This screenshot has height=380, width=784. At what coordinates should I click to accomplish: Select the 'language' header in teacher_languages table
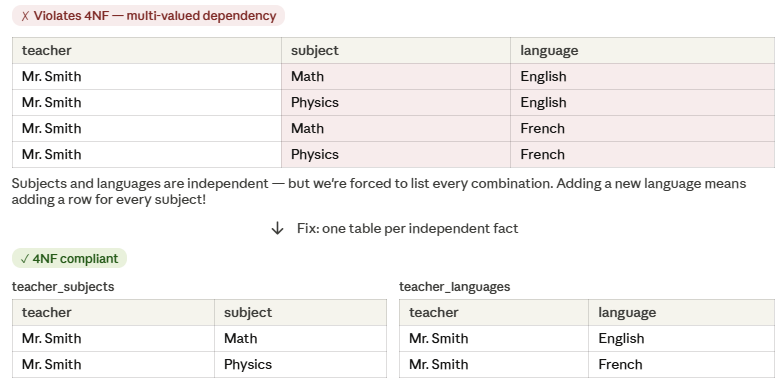click(682, 312)
